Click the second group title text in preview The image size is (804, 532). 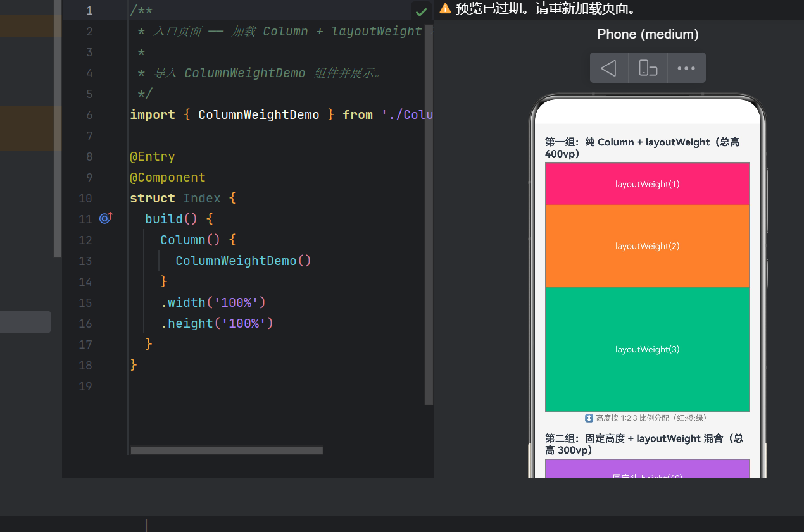click(644, 444)
